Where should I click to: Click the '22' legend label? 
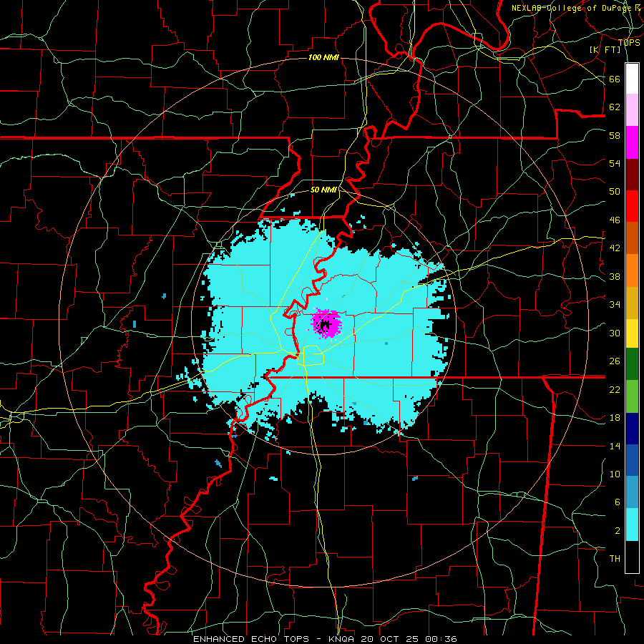pyautogui.click(x=615, y=390)
